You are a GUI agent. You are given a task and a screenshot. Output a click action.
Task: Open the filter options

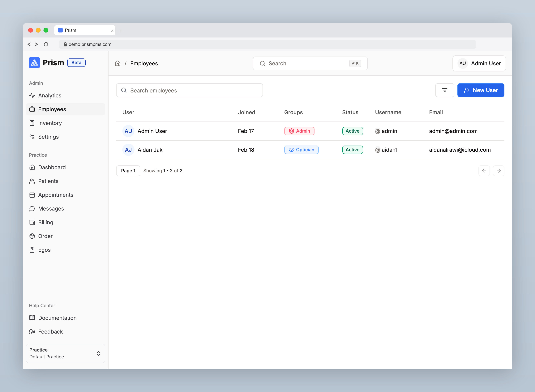[x=445, y=90]
